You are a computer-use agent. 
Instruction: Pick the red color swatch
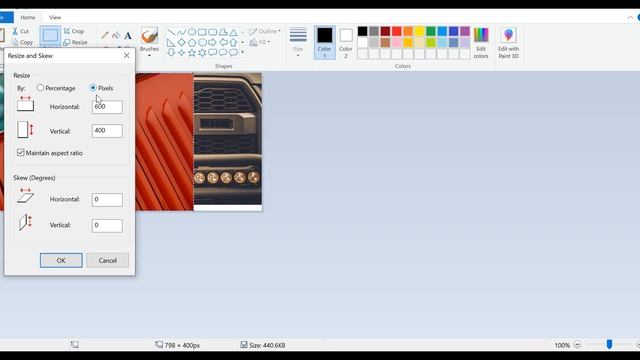click(x=397, y=31)
